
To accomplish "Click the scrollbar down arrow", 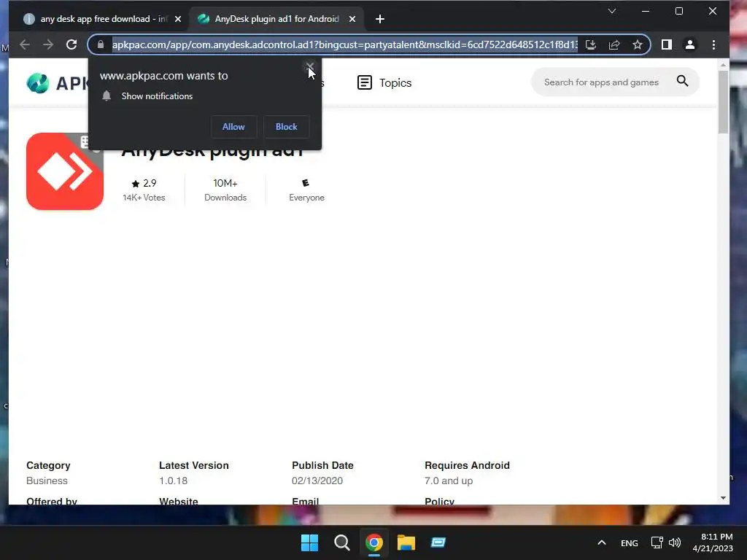I will point(723,498).
